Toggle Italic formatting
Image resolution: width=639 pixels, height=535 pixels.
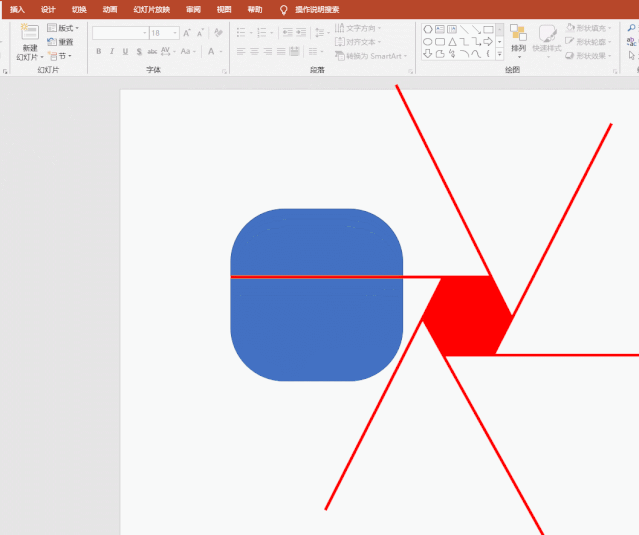point(111,51)
